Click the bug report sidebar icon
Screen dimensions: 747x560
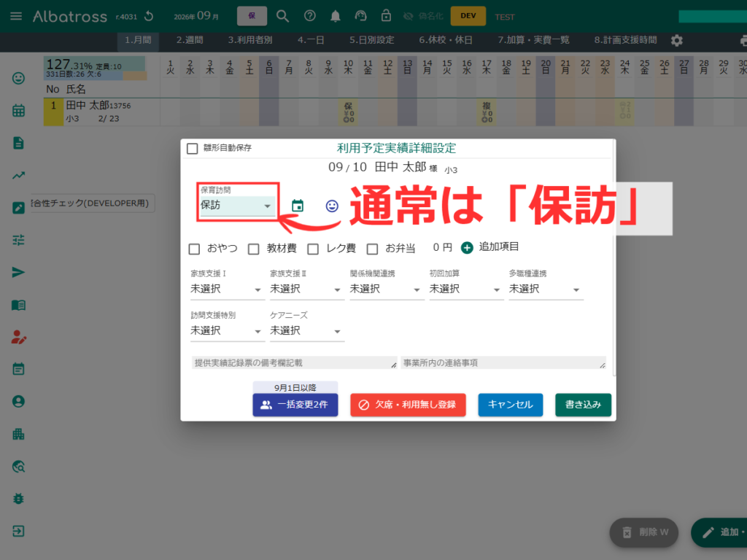pyautogui.click(x=18, y=499)
